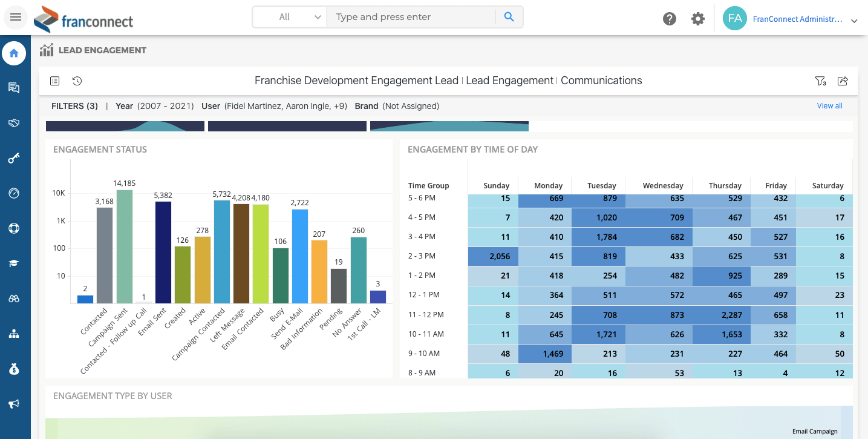Share or export the Lead Engagement report
The width and height of the screenshot is (868, 439).
click(x=843, y=81)
